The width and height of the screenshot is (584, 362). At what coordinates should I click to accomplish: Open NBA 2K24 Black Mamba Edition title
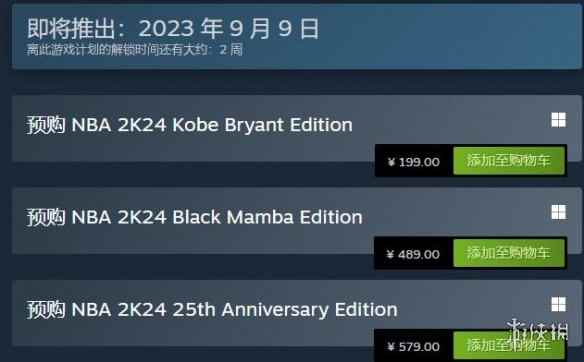217,217
